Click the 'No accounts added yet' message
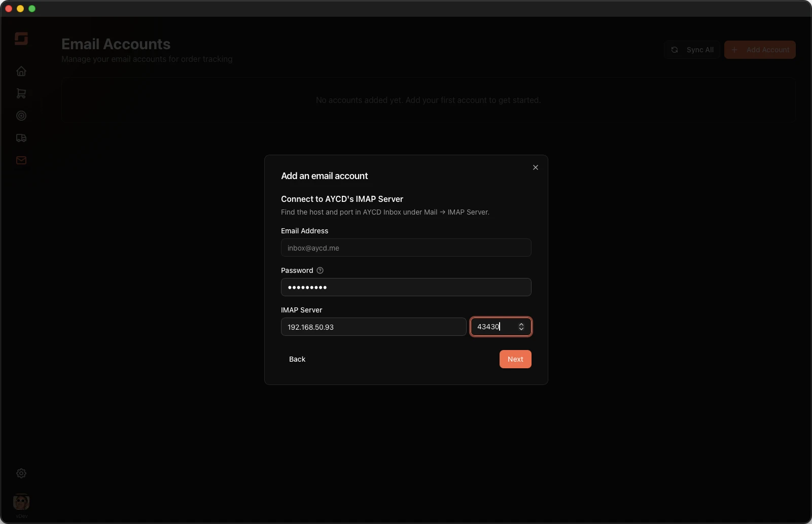Screen dimensions: 812x524 (x=429, y=100)
